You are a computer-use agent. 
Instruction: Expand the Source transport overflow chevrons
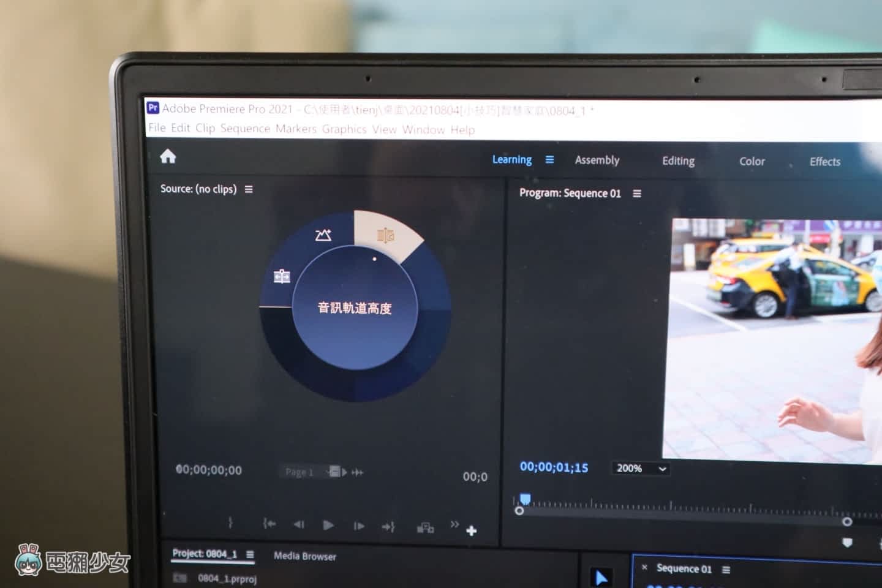[454, 524]
